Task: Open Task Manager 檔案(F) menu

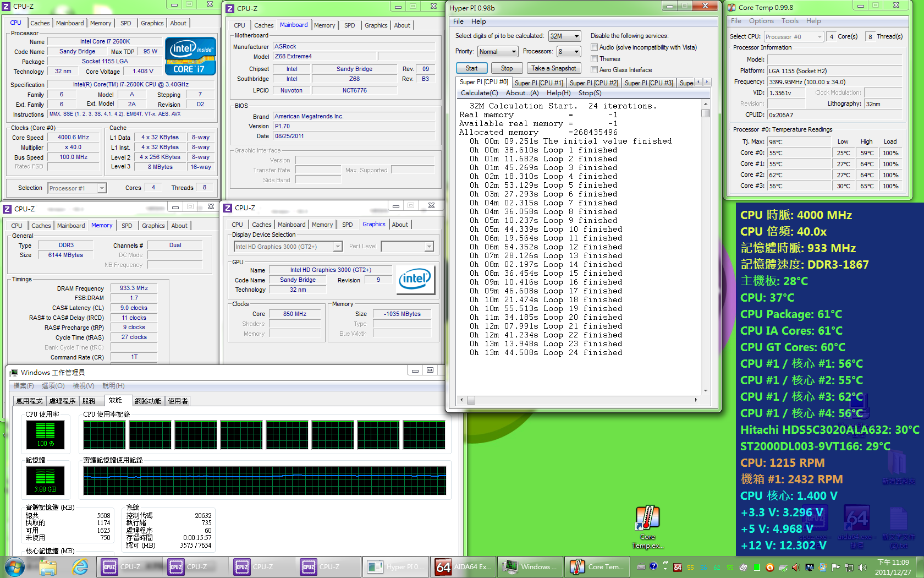Action: click(24, 386)
